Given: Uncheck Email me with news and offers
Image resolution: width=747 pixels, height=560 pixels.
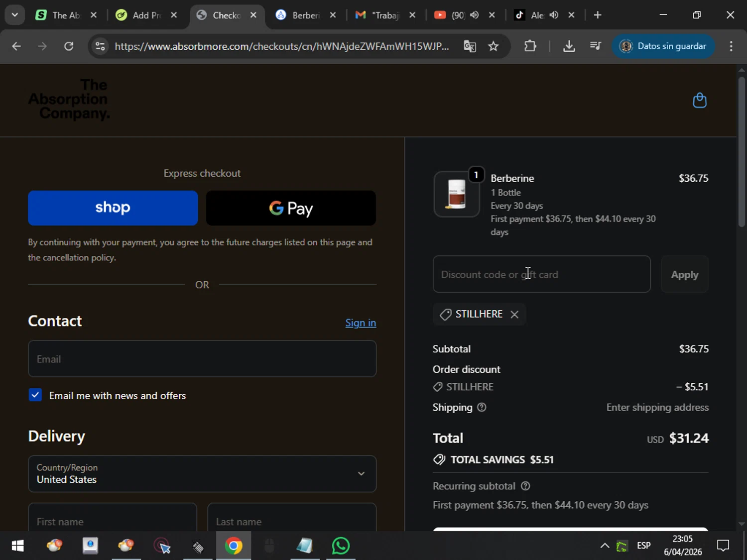Looking at the screenshot, I should (x=35, y=395).
